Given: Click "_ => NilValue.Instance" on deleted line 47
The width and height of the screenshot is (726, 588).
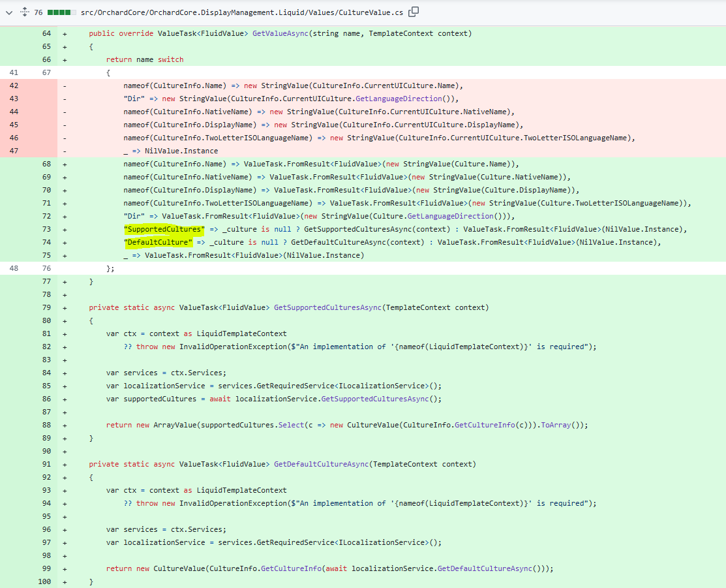Looking at the screenshot, I should coord(170,151).
